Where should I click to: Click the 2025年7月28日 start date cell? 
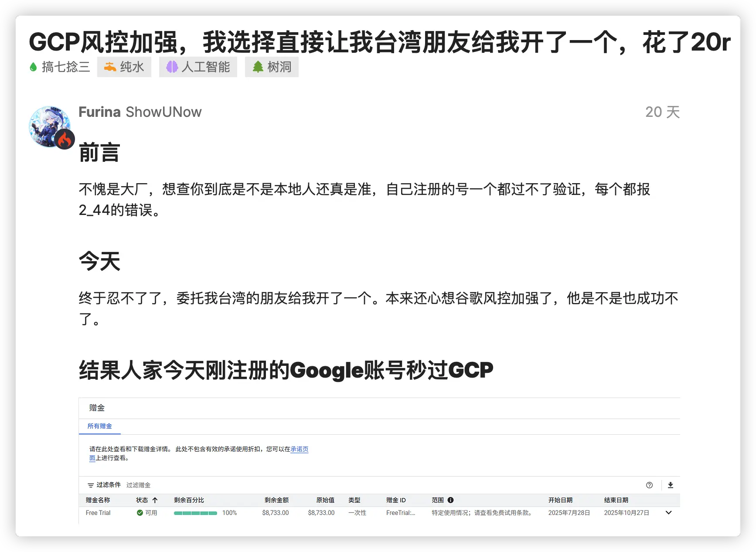pyautogui.click(x=569, y=513)
